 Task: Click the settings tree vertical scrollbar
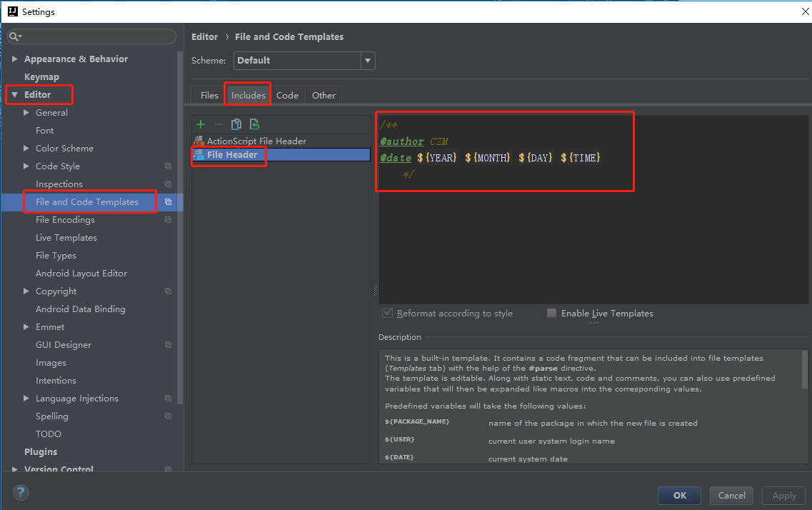180,228
